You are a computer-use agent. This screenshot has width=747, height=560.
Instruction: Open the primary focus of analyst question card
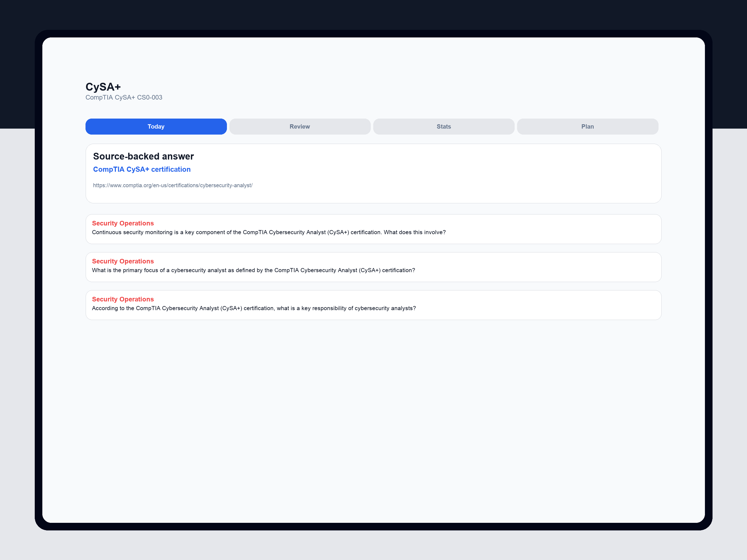tap(373, 267)
